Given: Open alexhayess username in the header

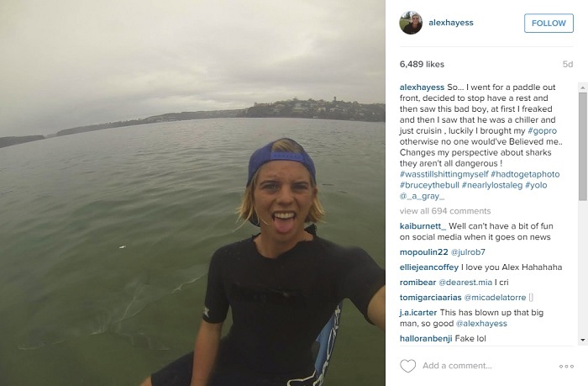Looking at the screenshot, I should point(451,23).
